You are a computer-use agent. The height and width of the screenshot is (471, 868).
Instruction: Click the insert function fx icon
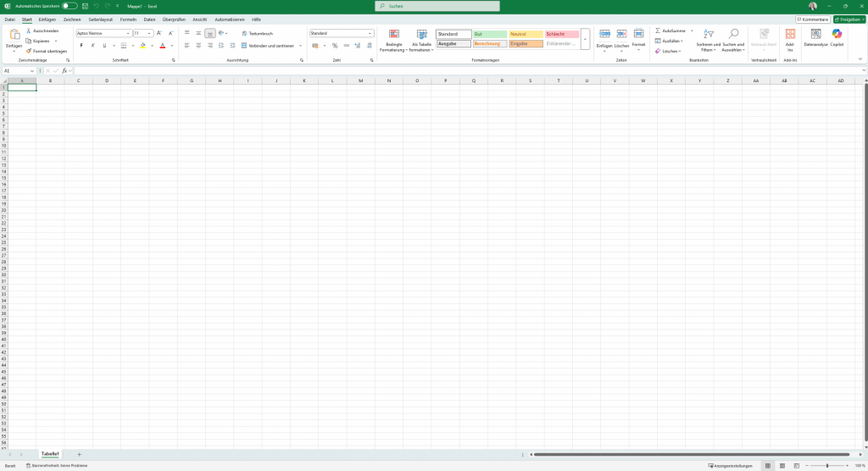tap(64, 71)
